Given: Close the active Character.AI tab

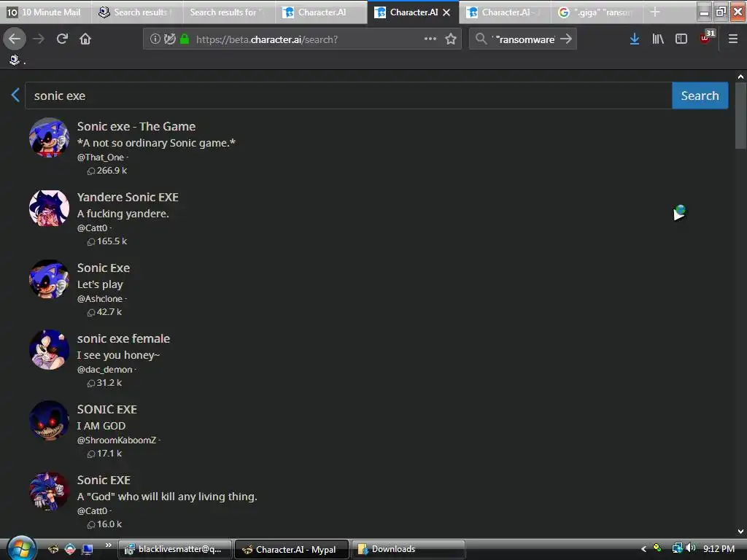Looking at the screenshot, I should (x=446, y=12).
